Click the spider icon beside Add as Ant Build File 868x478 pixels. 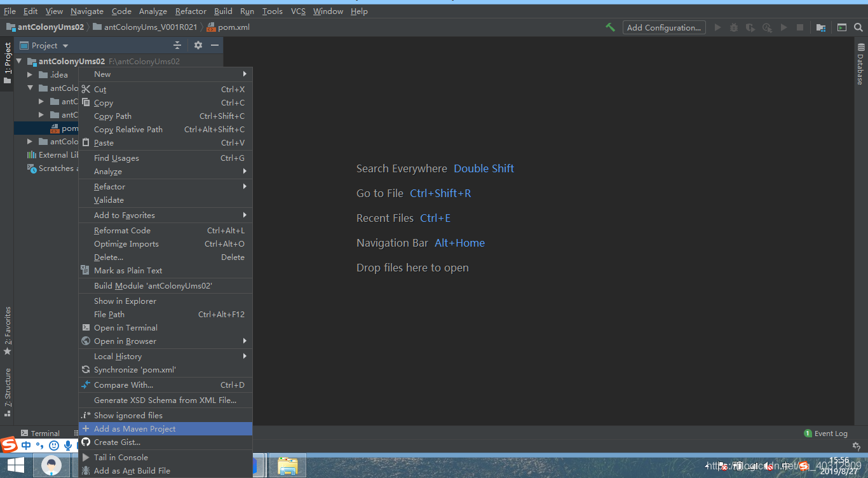(x=86, y=470)
